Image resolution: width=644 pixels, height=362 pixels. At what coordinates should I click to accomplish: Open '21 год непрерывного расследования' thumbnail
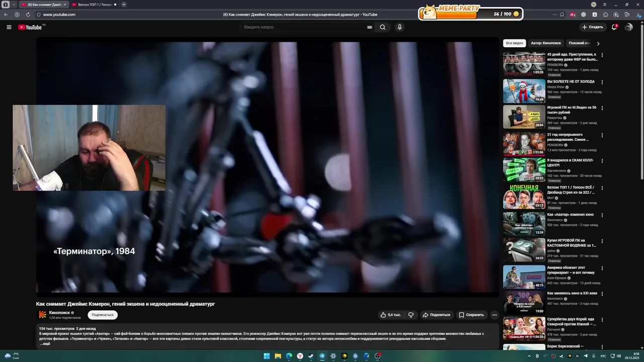pos(524,143)
